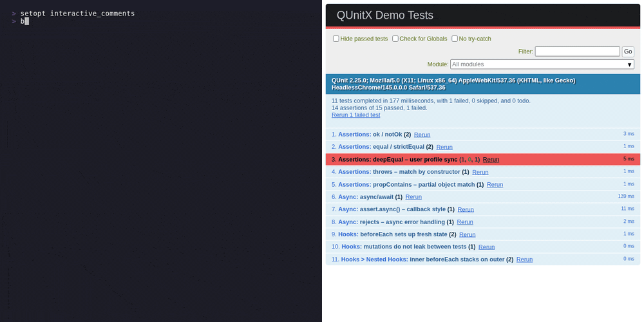Rerun test 9 beforeEach sets up fresh state
644x322 pixels.
tap(468, 234)
